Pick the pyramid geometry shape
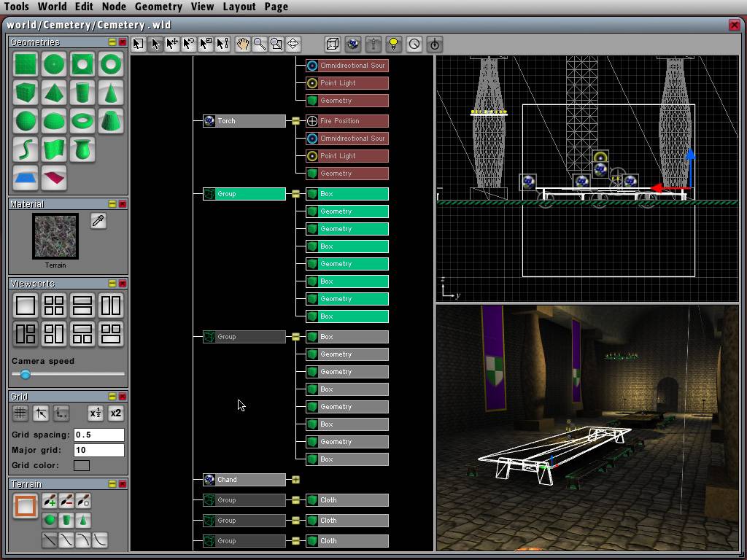The width and height of the screenshot is (747, 560). 54,93
